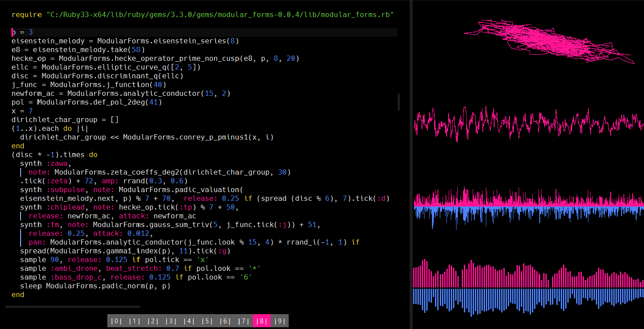The height and width of the screenshot is (329, 644).
Task: Switch to buffer tab 0
Action: (116, 321)
